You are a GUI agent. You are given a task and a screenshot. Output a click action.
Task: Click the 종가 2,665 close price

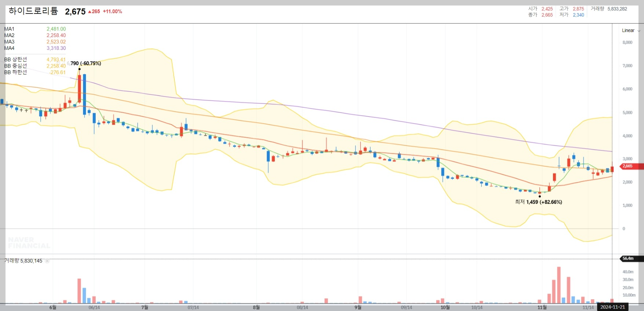click(541, 15)
